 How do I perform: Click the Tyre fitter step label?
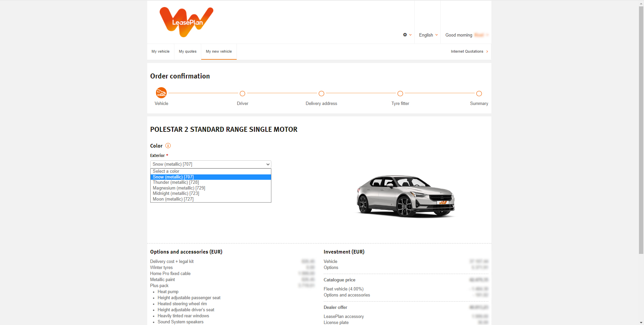[400, 104]
